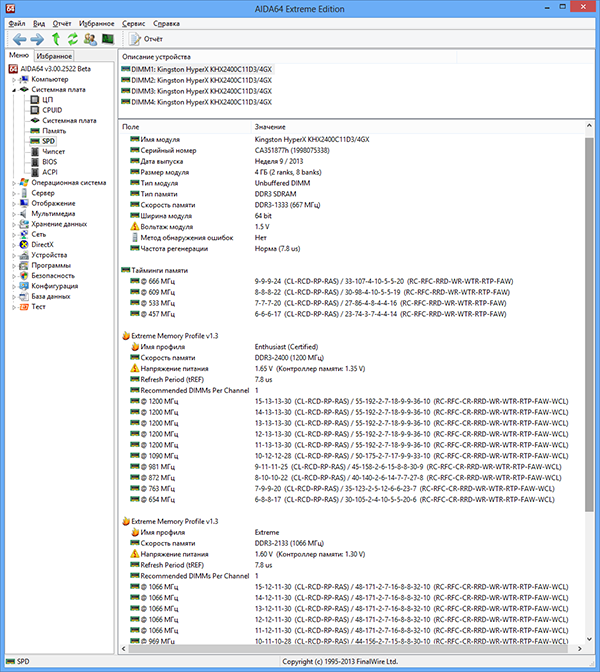600x672 pixels.
Task: Click the scroll up arrow of details list
Action: pyautogui.click(x=589, y=126)
